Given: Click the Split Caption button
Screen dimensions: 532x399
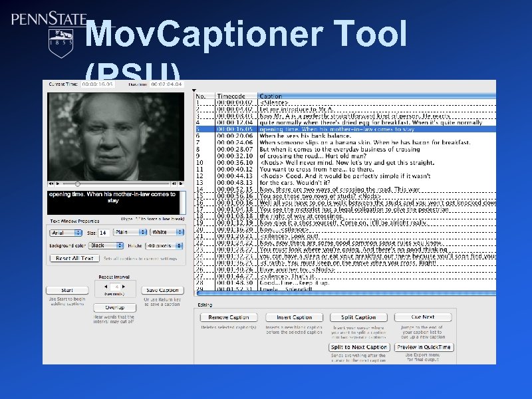Looking at the screenshot, I should click(358, 317).
